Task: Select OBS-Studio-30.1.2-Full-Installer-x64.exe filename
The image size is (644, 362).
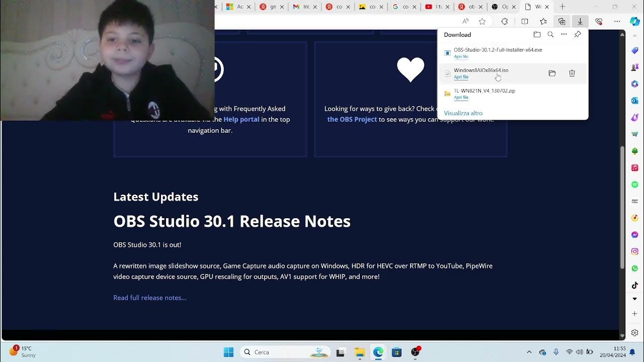Action: click(x=498, y=50)
